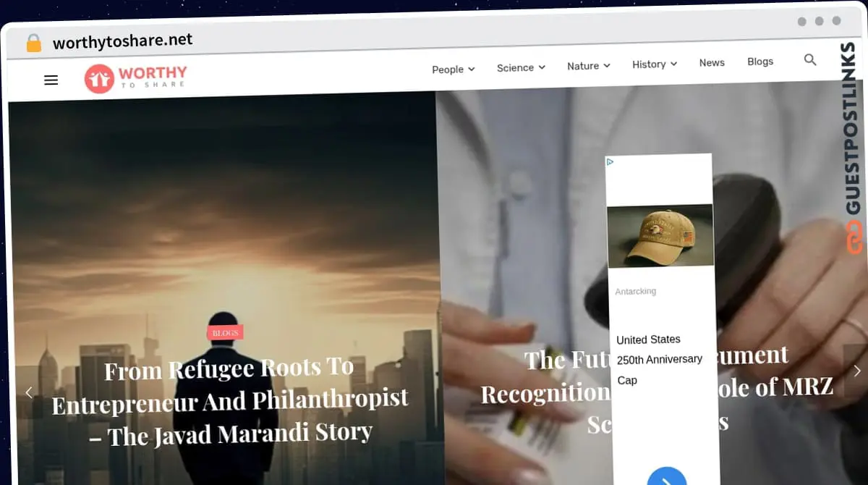
Task: Click the BLOGS category tag
Action: point(226,333)
